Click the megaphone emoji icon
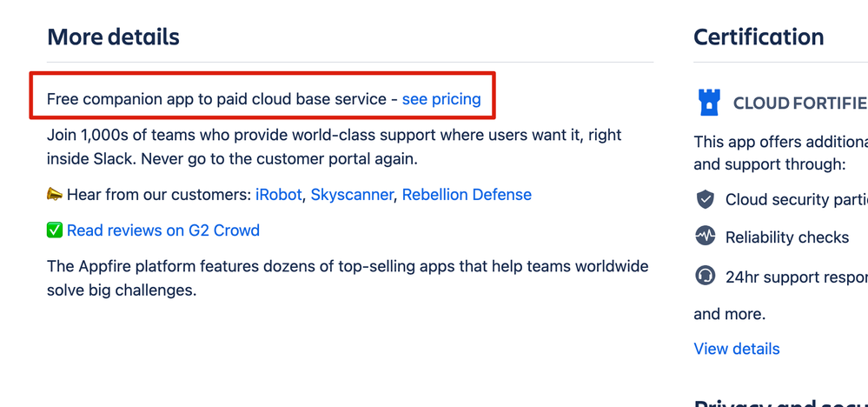This screenshot has width=868, height=407. click(55, 194)
